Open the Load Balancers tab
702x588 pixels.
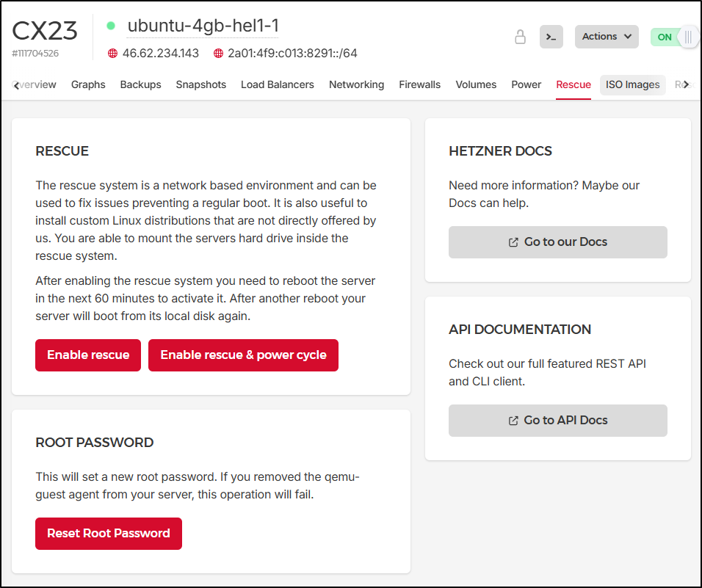point(277,84)
